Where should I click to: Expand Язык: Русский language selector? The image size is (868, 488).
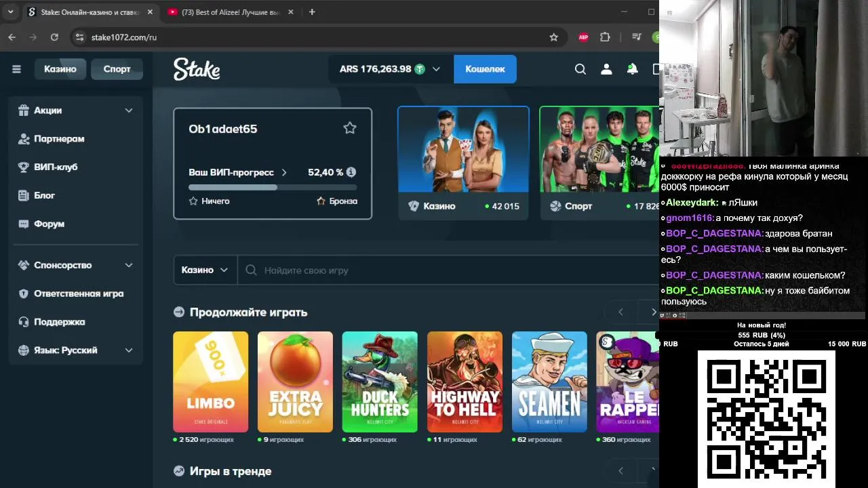coord(76,350)
